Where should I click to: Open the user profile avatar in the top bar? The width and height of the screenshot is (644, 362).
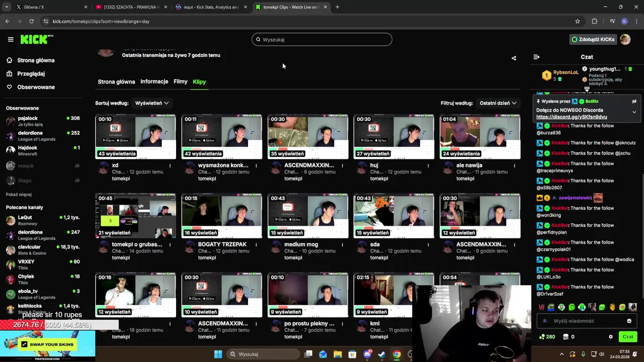click(625, 39)
